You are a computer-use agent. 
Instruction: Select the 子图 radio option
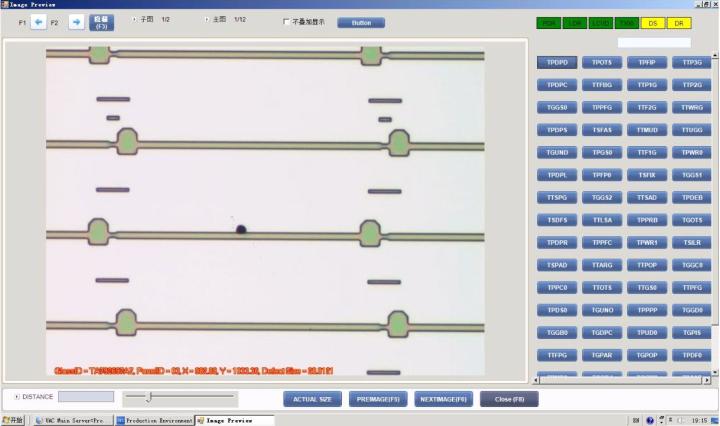(x=135, y=20)
